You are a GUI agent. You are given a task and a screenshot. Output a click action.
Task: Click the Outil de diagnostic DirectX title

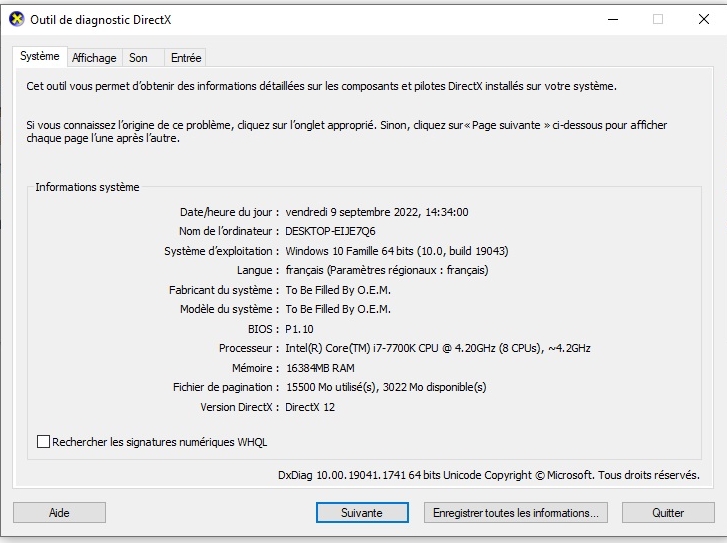[x=101, y=20]
